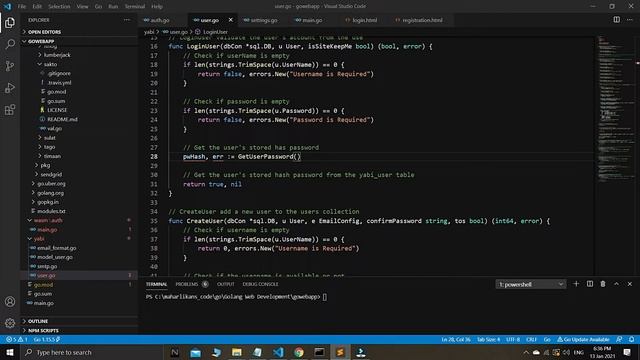This screenshot has width=640, height=360.
Task: Click the notifications bell in status bar
Action: coord(631,339)
